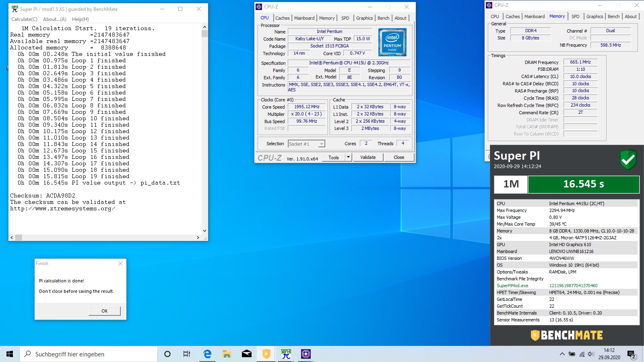Open the volume tray icon

pos(591,354)
